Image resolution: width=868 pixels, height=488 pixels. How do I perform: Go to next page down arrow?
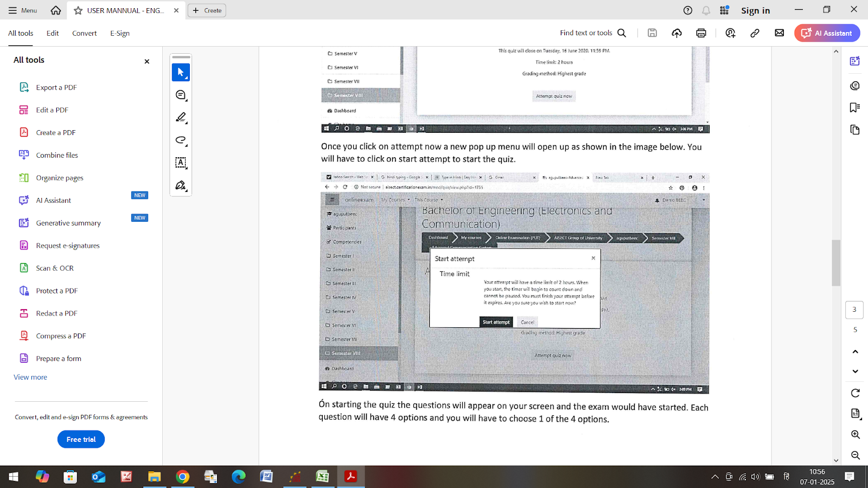(x=855, y=371)
